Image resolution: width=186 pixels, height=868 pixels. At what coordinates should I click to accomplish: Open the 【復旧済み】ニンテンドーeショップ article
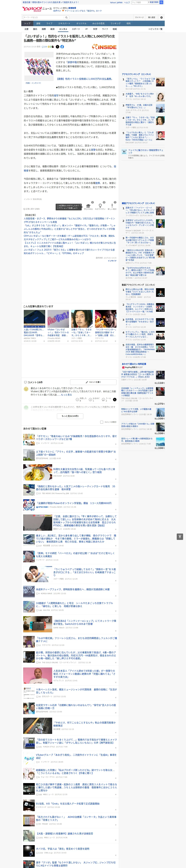click(85, 622)
